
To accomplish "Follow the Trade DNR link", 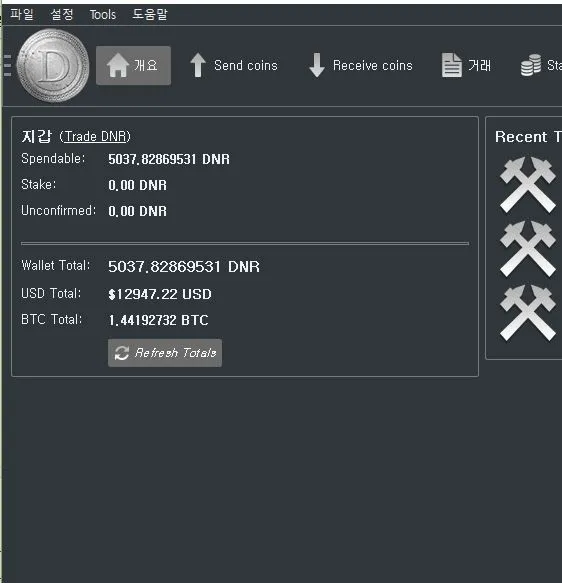I will pos(96,136).
